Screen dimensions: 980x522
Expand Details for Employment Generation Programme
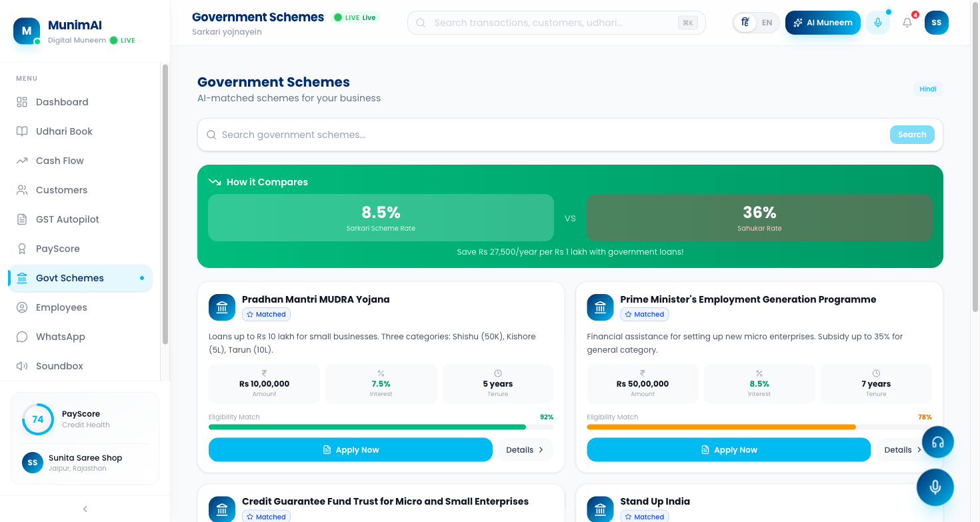click(902, 450)
